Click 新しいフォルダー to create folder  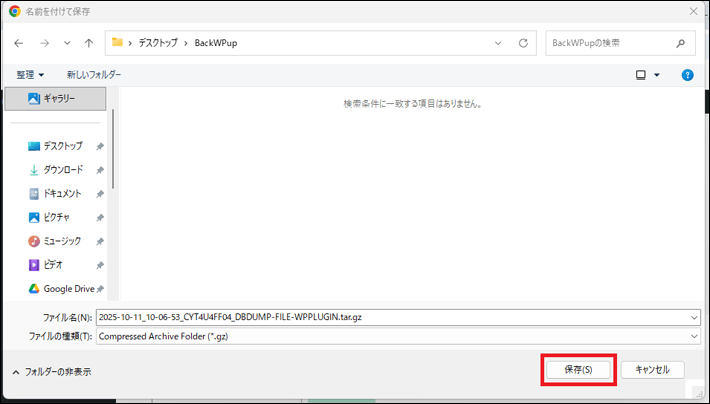coord(94,75)
